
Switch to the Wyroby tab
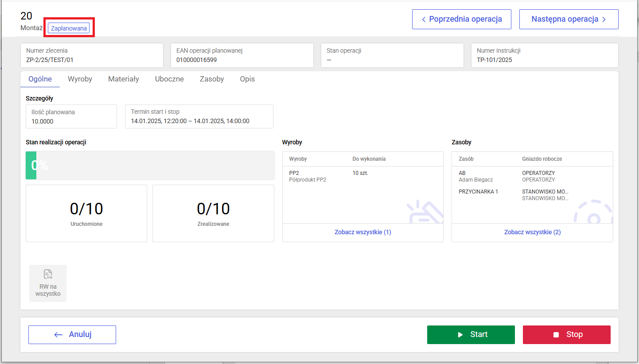(80, 79)
